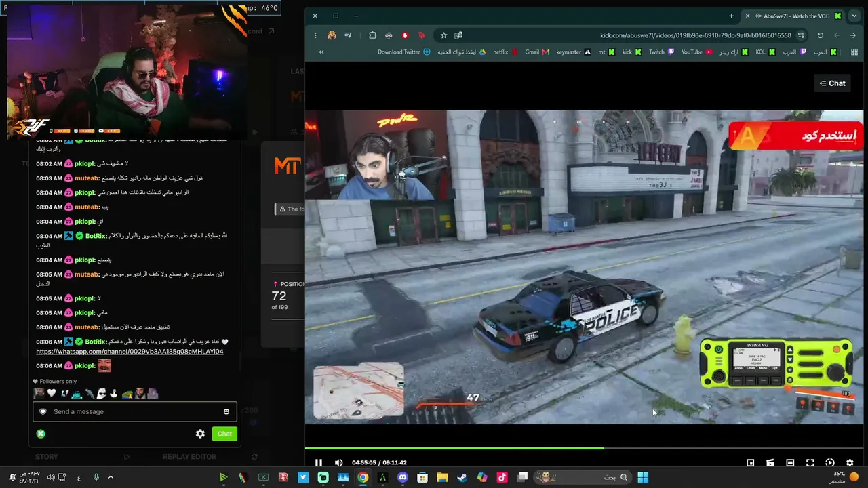Open the netflix bookmark
The height and width of the screenshot is (488, 868).
point(505,52)
